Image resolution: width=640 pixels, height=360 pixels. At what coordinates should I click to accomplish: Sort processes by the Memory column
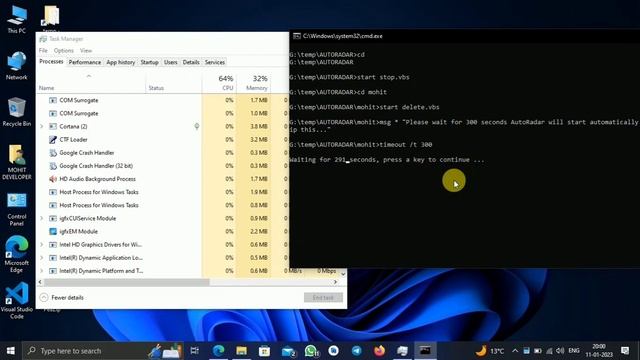[x=253, y=83]
